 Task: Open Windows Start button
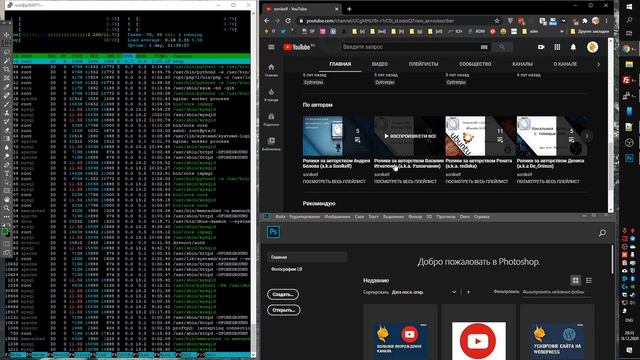pyautogui.click(x=629, y=6)
